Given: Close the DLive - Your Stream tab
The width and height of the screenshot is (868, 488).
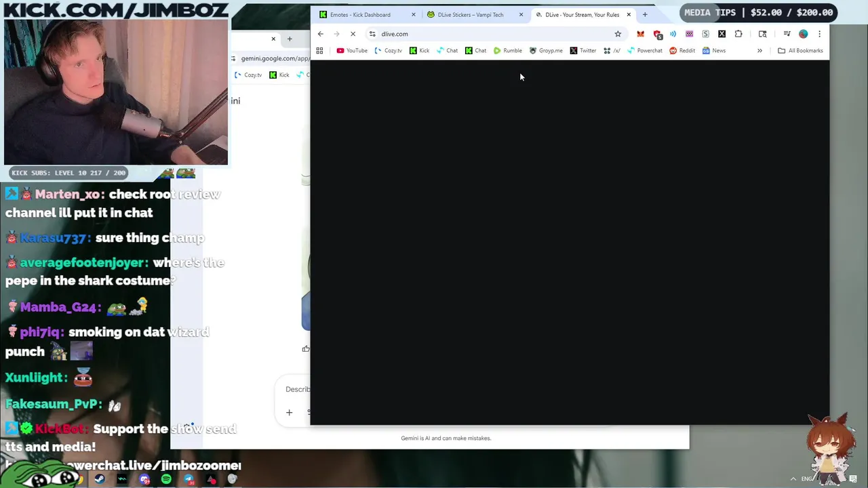Looking at the screenshot, I should point(629,14).
